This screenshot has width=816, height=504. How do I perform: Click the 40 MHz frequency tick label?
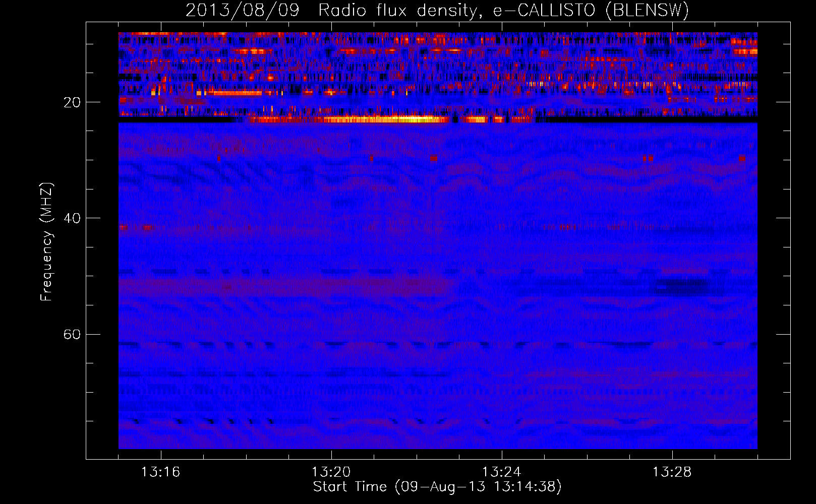coord(72,218)
